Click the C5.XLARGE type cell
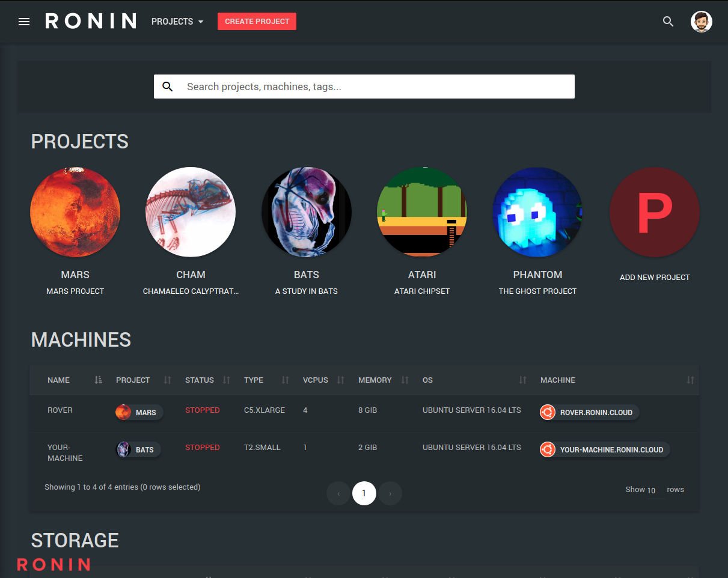This screenshot has height=578, width=728. click(265, 410)
